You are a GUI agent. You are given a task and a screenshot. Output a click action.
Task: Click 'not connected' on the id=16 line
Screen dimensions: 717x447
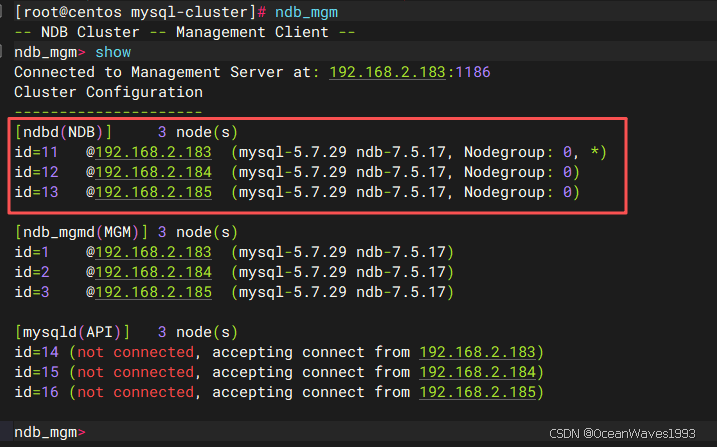coord(135,392)
